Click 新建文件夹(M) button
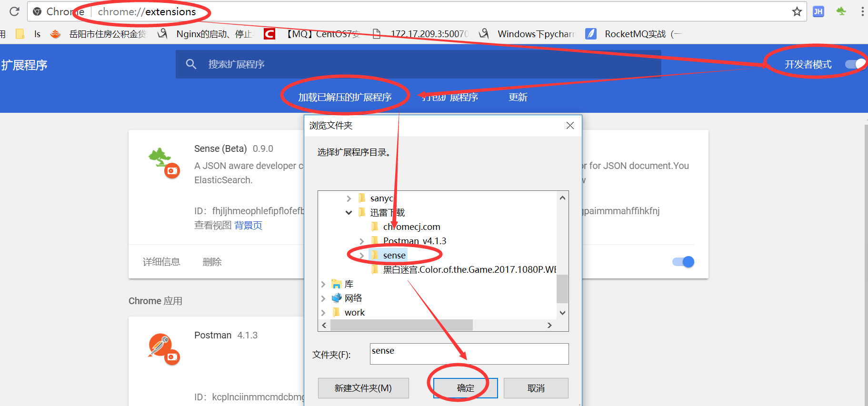Screen dimensions: 868x406 (363, 388)
